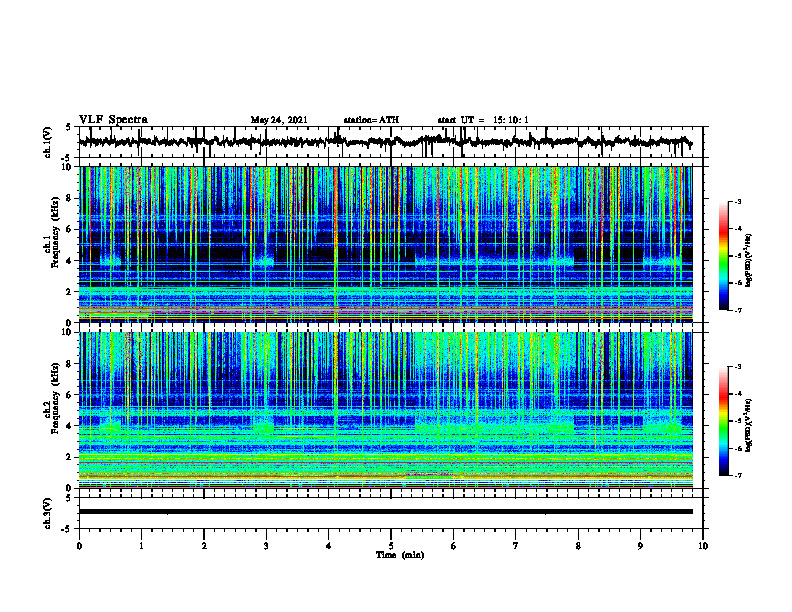792x612 pixels.
Task: Select the date text "May 24, 2021"
Action: 279,120
